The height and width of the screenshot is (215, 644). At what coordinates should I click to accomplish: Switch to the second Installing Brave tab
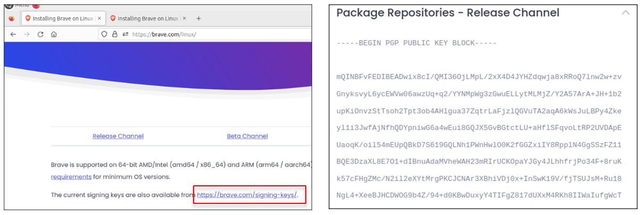[x=147, y=18]
